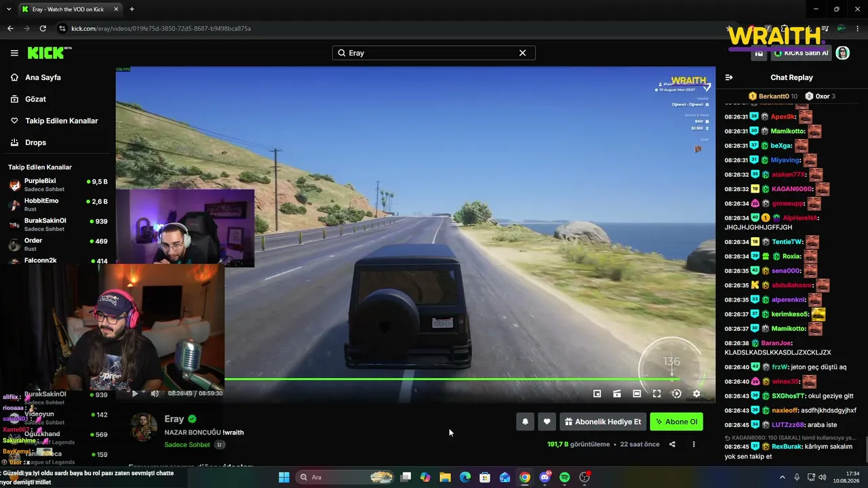
Task: Open the Chrome taskbar icon
Action: tap(524, 477)
